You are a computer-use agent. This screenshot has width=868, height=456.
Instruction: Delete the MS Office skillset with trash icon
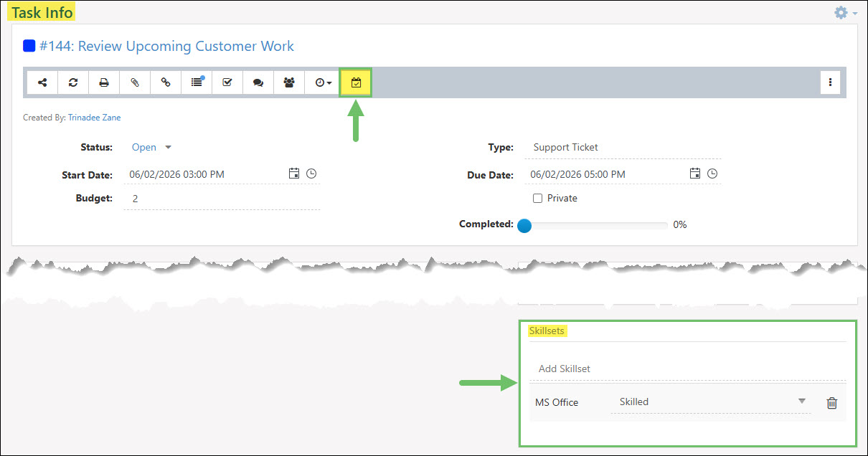(x=831, y=403)
